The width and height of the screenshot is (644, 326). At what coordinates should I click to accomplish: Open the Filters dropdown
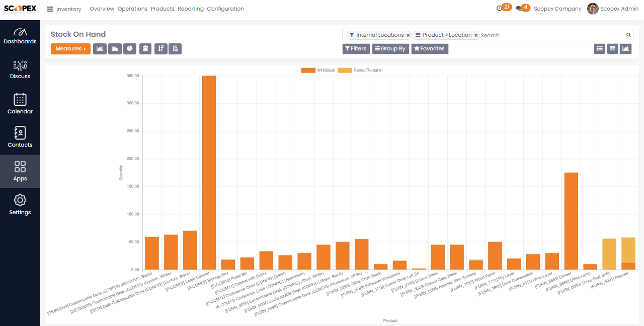pyautogui.click(x=356, y=49)
